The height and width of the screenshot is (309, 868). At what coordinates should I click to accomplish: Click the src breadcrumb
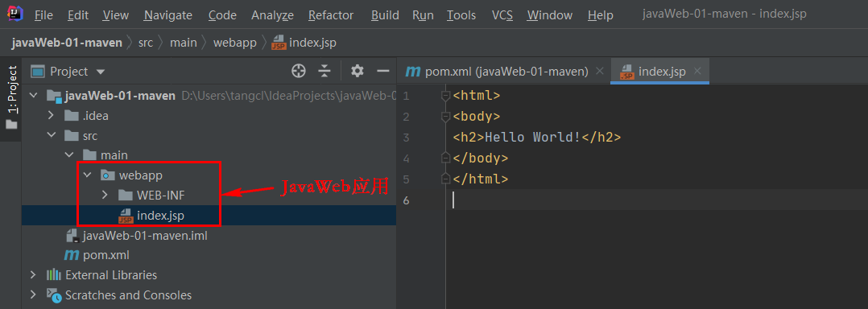click(x=146, y=43)
